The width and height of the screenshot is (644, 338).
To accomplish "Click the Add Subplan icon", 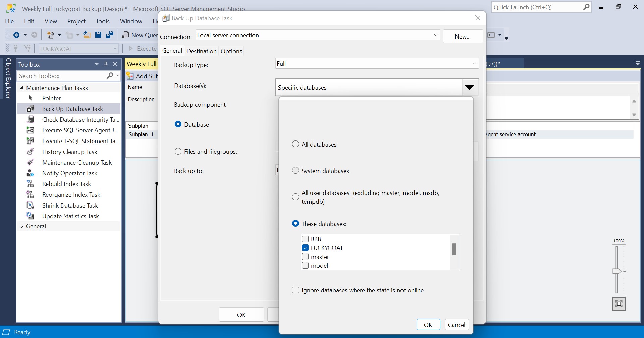I will point(130,76).
